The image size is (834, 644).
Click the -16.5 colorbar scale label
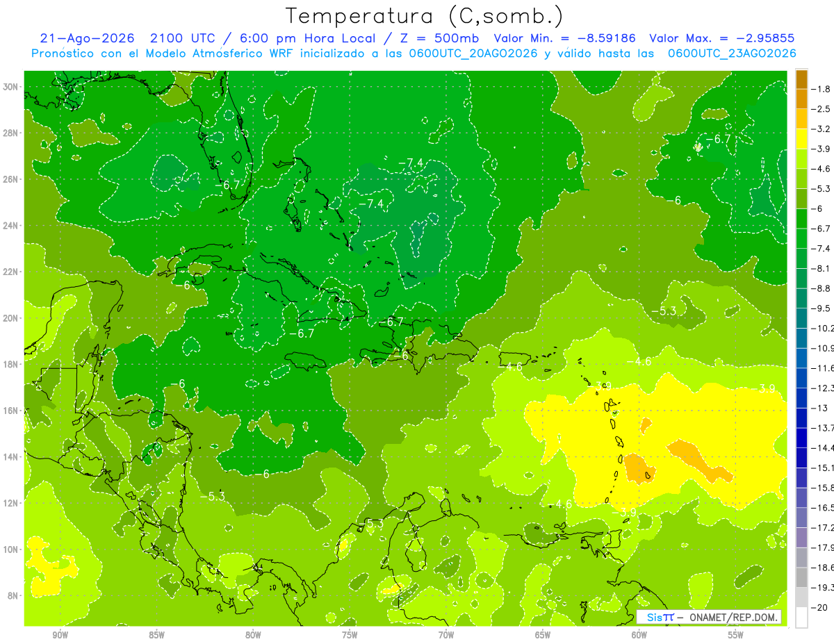pos(824,508)
